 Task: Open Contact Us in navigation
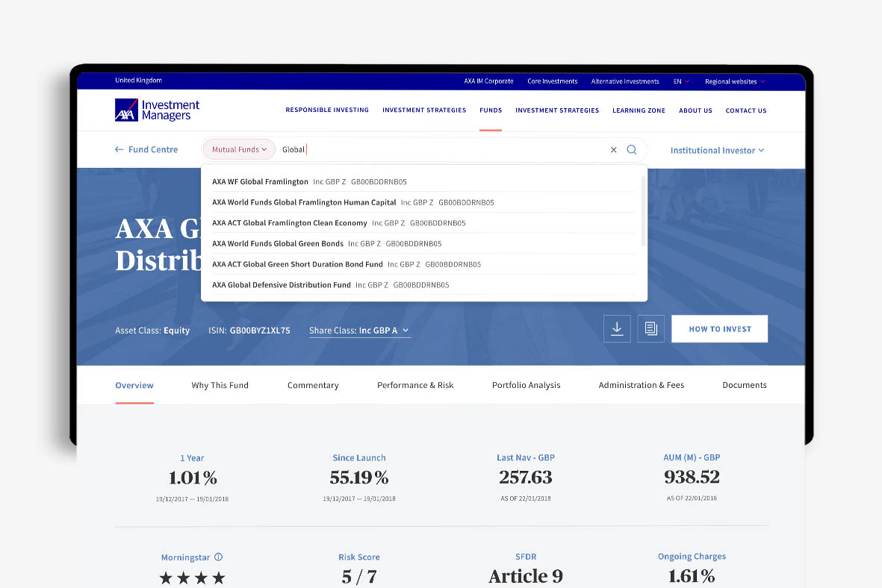coord(746,110)
